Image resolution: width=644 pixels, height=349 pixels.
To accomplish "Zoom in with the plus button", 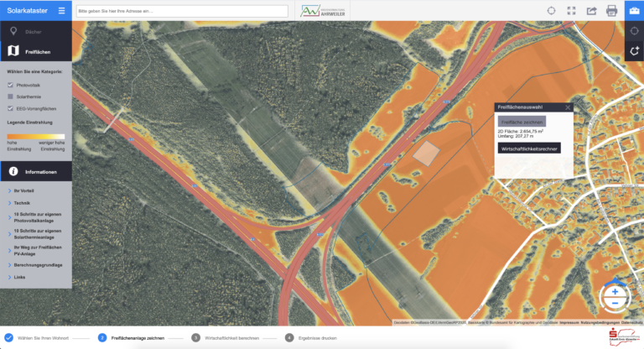I will click(x=615, y=292).
